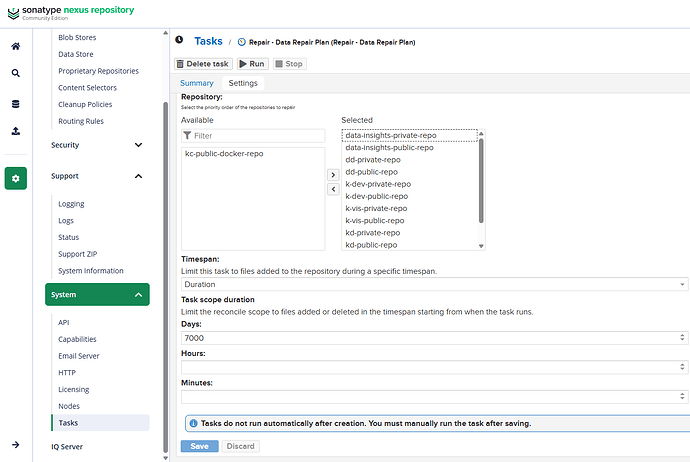The height and width of the screenshot is (462, 690).
Task: Select kc-public-docker-repo in Available list
Action: tap(224, 154)
